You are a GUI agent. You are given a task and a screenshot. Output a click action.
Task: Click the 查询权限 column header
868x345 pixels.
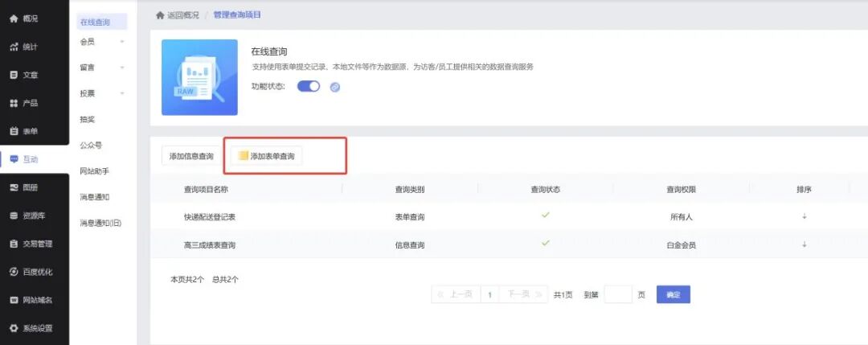(x=681, y=190)
